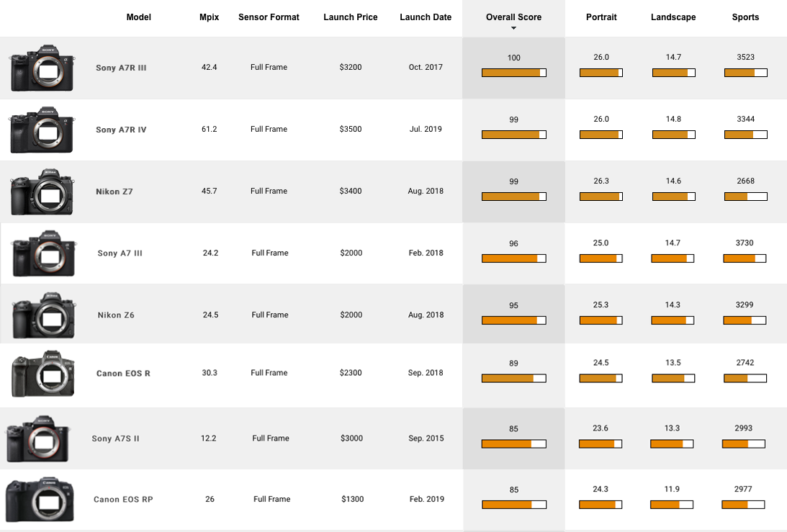Sort by the Launch Price column
The image size is (787, 532).
tap(351, 17)
